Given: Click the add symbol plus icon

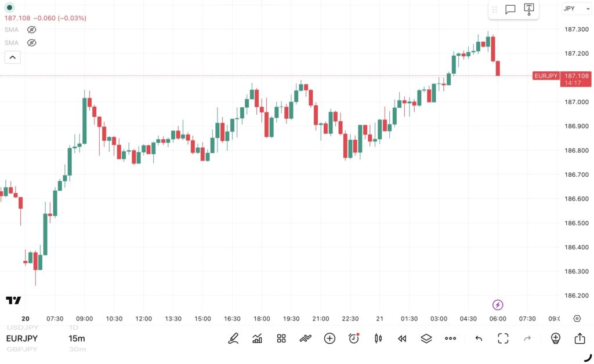Looking at the screenshot, I should [329, 338].
